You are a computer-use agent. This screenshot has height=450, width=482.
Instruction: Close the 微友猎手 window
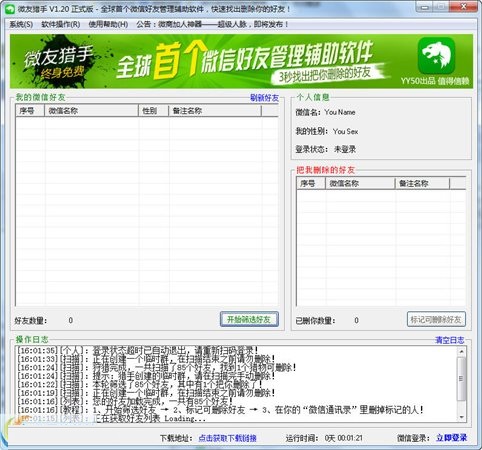coord(464,7)
